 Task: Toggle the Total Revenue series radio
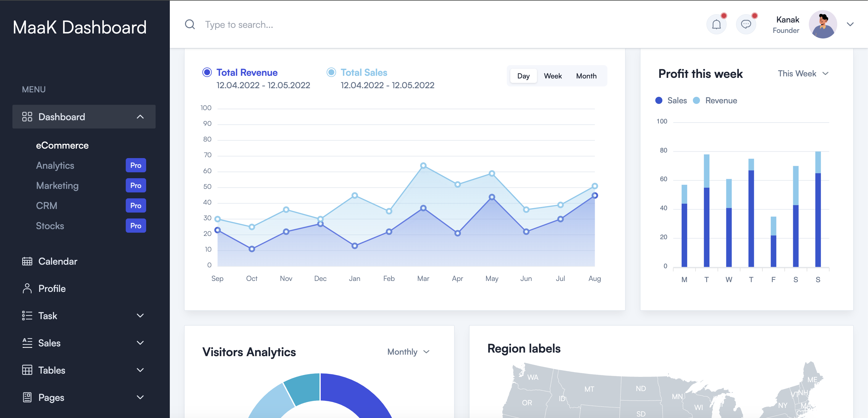click(207, 72)
